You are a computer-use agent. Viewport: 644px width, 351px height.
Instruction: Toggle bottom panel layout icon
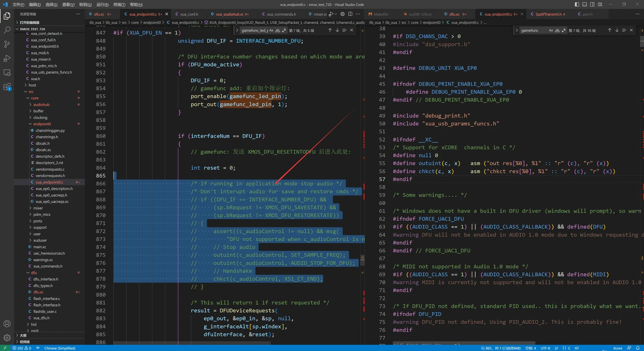585,5
